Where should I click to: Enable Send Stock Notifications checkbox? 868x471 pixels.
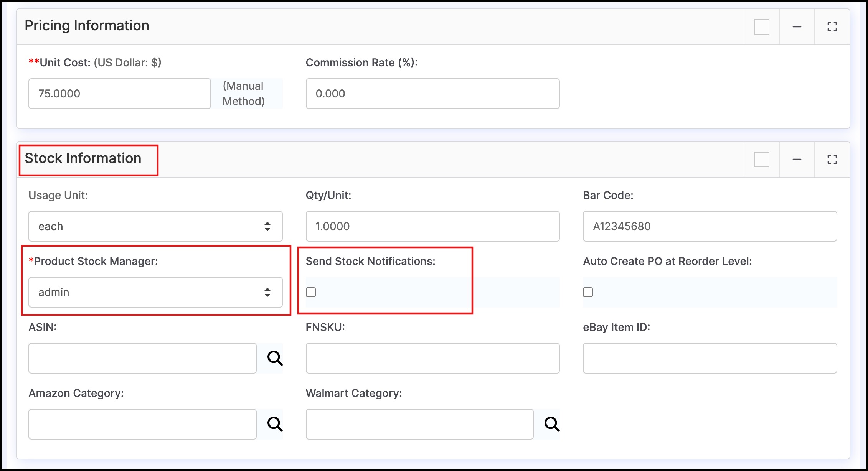click(311, 292)
